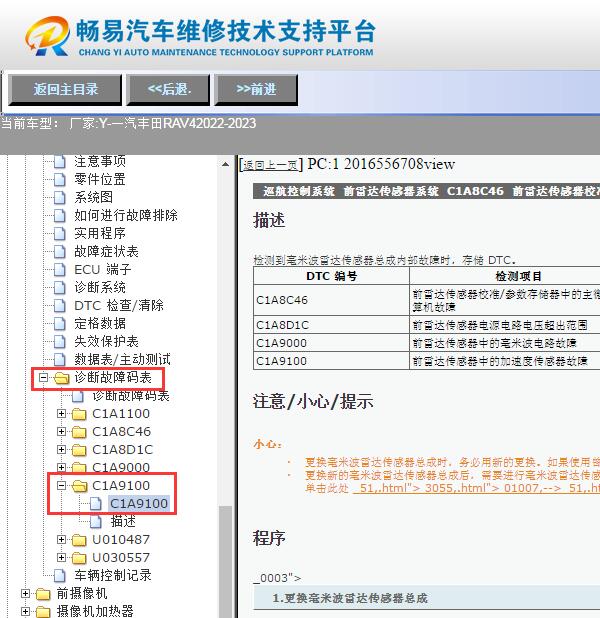600x618 pixels.
Task: Select the DTC 检查/清除 label
Action: coord(119,305)
